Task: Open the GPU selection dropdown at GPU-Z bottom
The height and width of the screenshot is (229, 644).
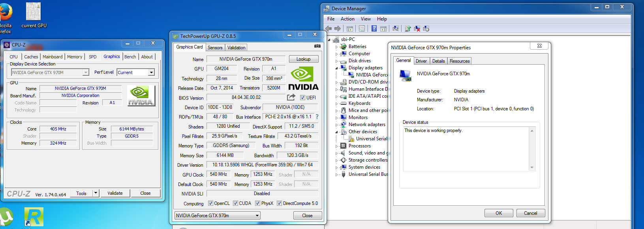Action: [218, 216]
